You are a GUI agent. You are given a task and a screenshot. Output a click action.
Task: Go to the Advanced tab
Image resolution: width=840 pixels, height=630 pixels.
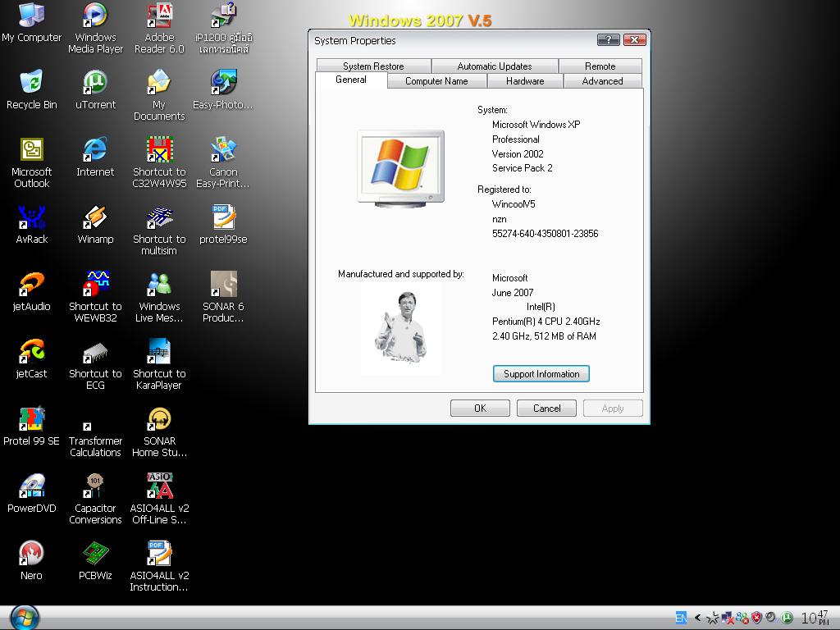coord(602,81)
